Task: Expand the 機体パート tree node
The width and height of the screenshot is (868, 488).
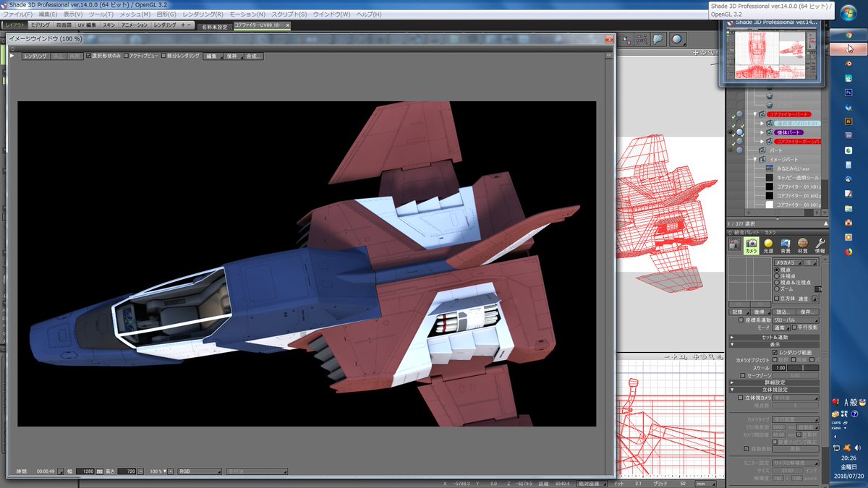Action: pyautogui.click(x=762, y=132)
